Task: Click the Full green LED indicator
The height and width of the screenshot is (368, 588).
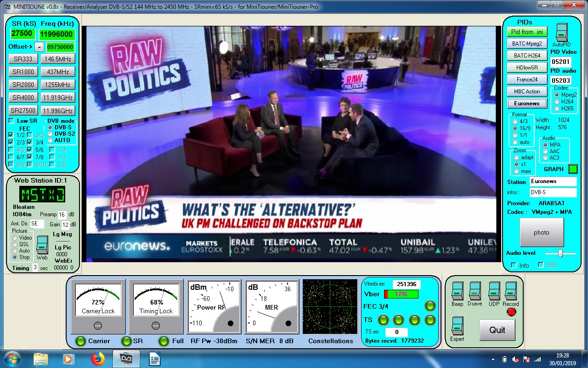Action: tap(163, 341)
